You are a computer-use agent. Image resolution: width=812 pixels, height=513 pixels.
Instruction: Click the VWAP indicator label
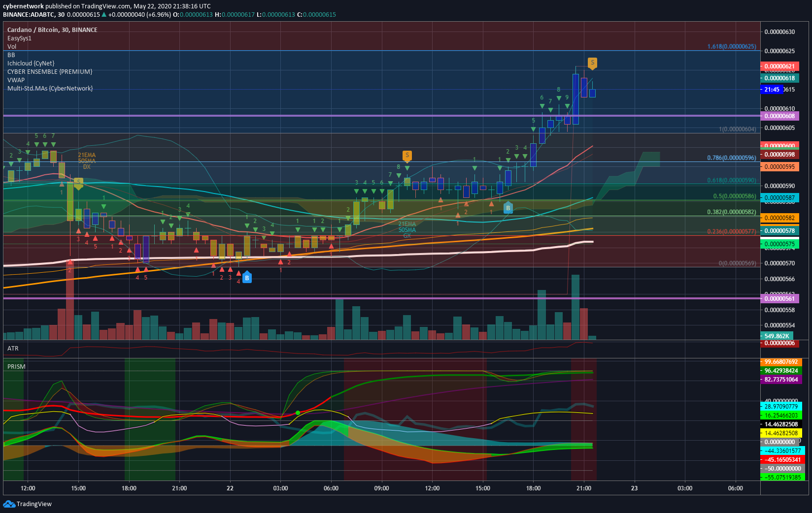pos(16,80)
